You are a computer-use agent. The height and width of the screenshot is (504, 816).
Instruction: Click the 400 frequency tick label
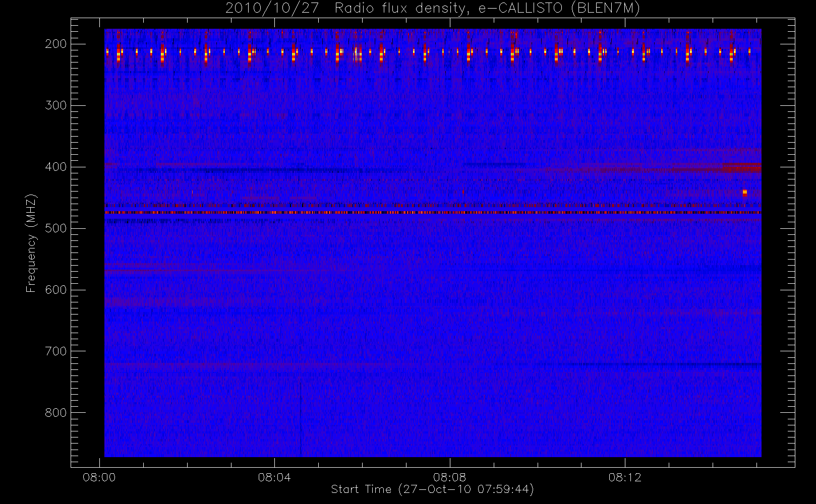(x=56, y=167)
